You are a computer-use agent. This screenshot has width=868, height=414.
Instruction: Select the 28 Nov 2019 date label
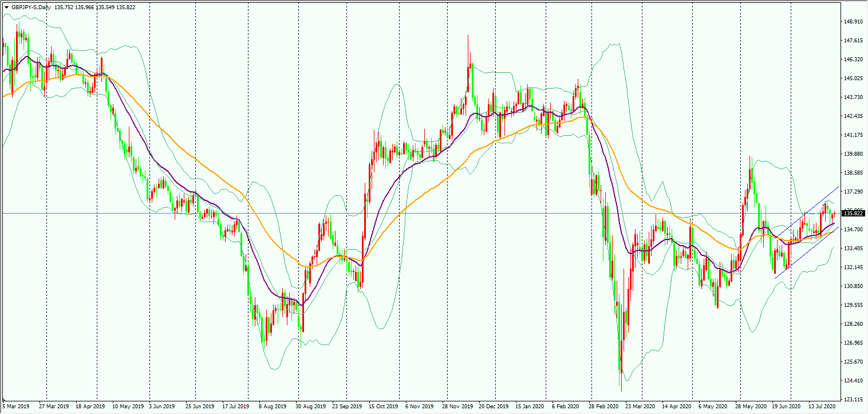pos(457,406)
